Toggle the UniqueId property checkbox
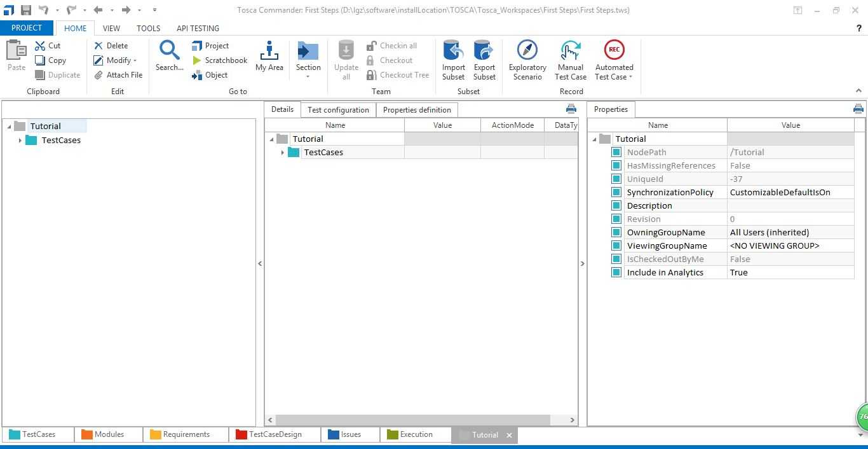The image size is (868, 449). point(616,179)
